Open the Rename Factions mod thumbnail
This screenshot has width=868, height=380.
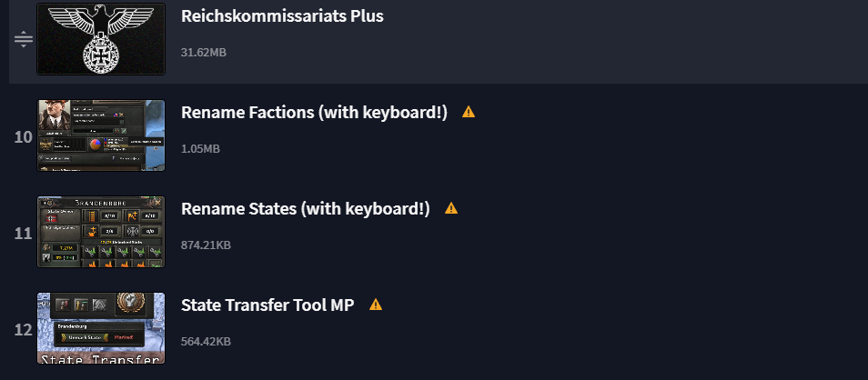pyautogui.click(x=101, y=135)
